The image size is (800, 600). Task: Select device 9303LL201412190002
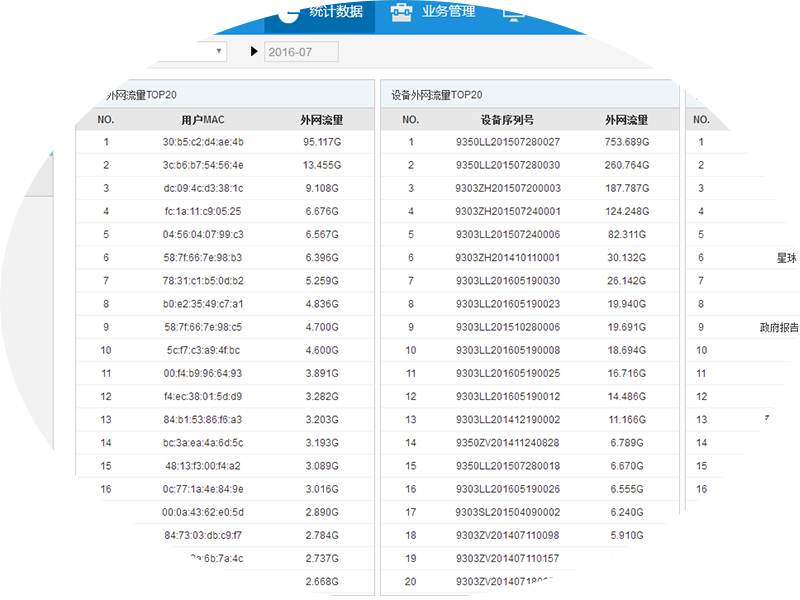pyautogui.click(x=508, y=419)
